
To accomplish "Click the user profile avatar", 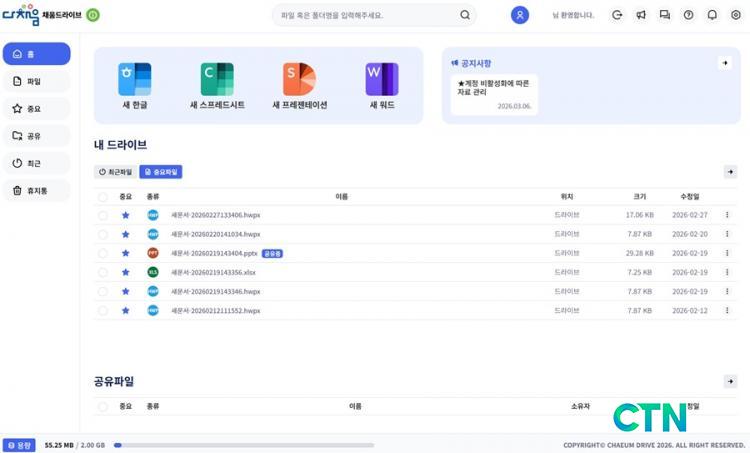I will pos(520,15).
